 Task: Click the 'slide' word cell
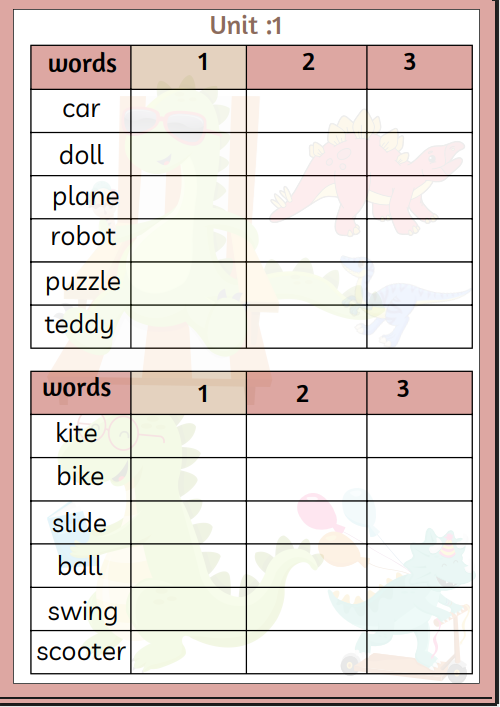point(81,523)
